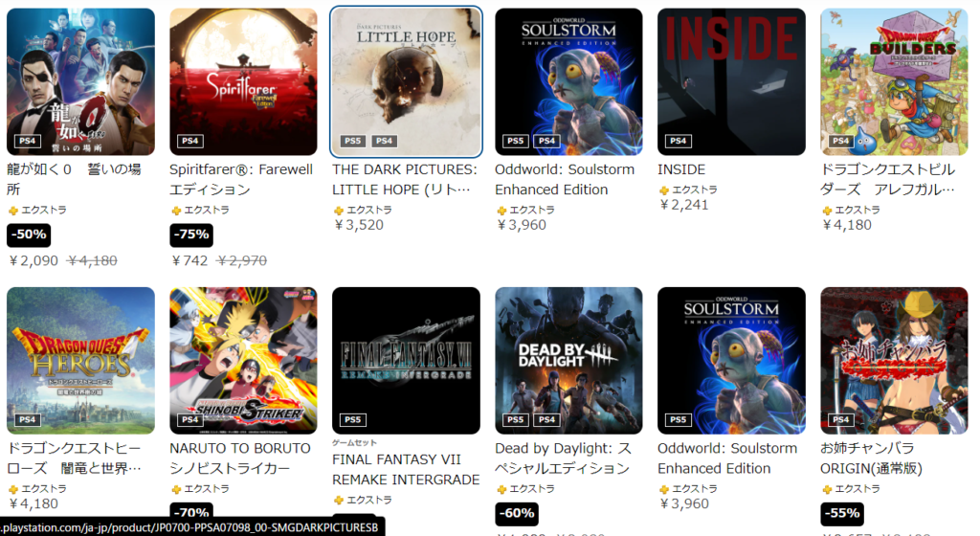Open お姉チャンバラ ORIGIN cover thumbnail
Screen dimensions: 980x536
(x=894, y=361)
